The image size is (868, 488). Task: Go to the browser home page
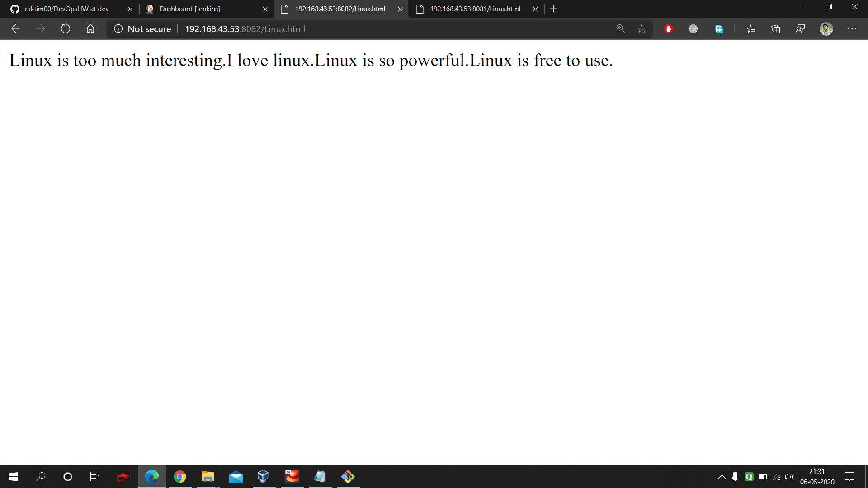90,29
